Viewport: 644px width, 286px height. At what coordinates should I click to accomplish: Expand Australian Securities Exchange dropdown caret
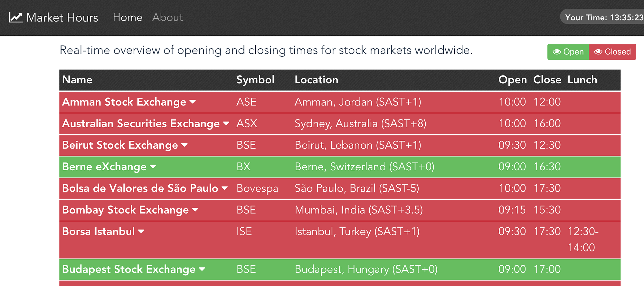pyautogui.click(x=226, y=124)
